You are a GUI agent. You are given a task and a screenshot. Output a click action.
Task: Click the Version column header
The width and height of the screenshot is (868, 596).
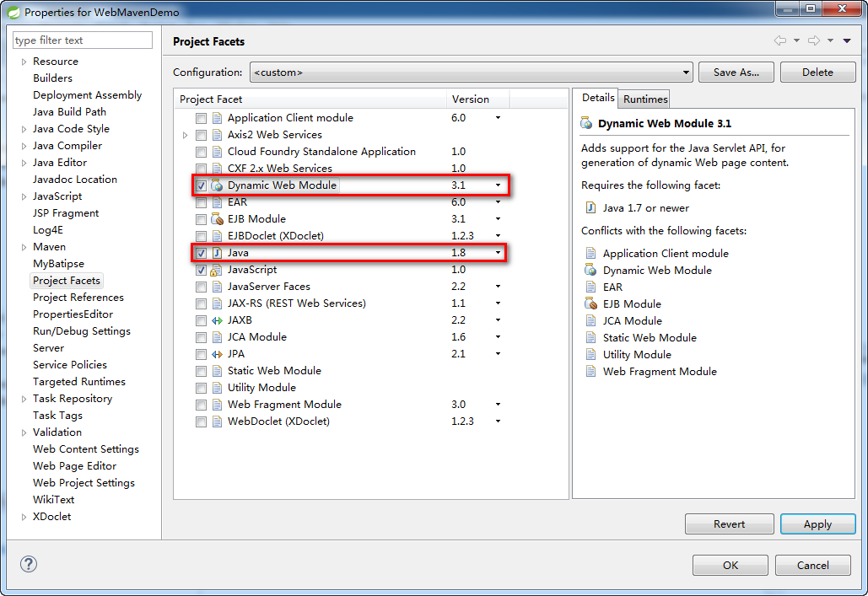[x=477, y=99]
